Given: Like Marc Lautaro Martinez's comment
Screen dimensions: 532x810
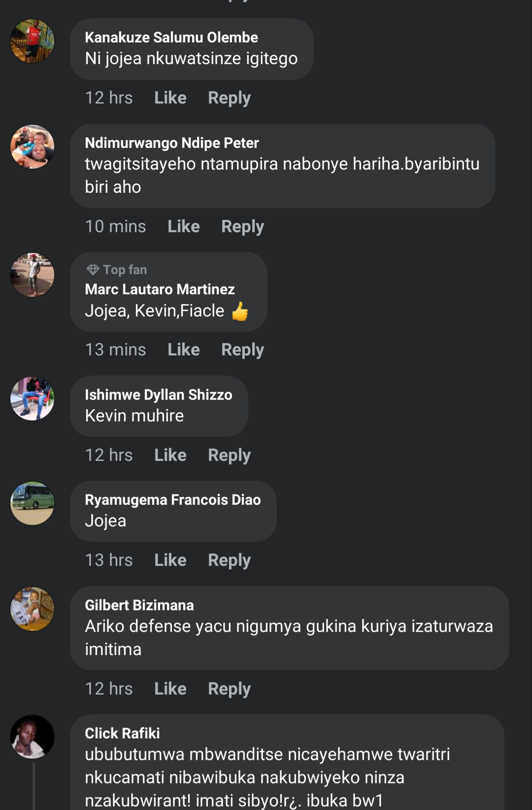Looking at the screenshot, I should click(183, 350).
